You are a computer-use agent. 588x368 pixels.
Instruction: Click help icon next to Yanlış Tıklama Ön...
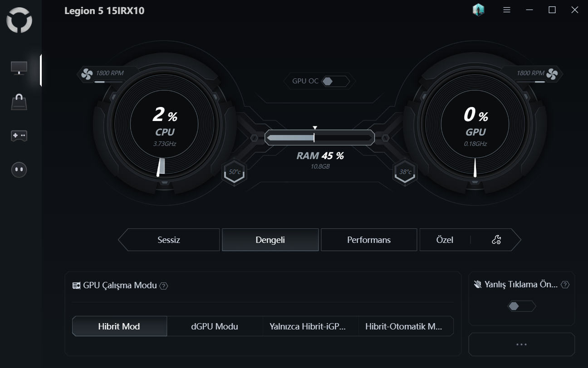click(565, 285)
